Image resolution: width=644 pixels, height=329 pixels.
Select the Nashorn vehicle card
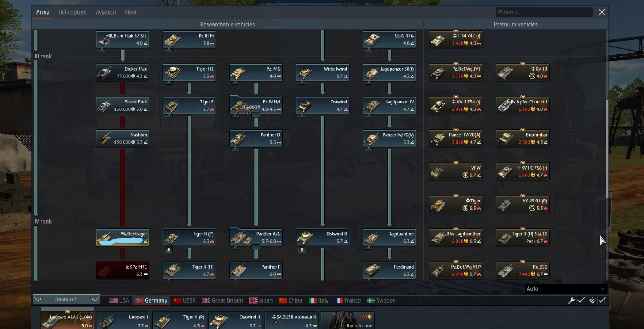pyautogui.click(x=122, y=138)
